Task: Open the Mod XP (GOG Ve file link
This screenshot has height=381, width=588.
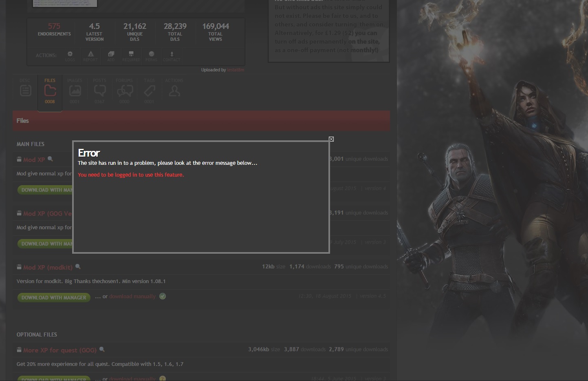Action: pyautogui.click(x=47, y=213)
